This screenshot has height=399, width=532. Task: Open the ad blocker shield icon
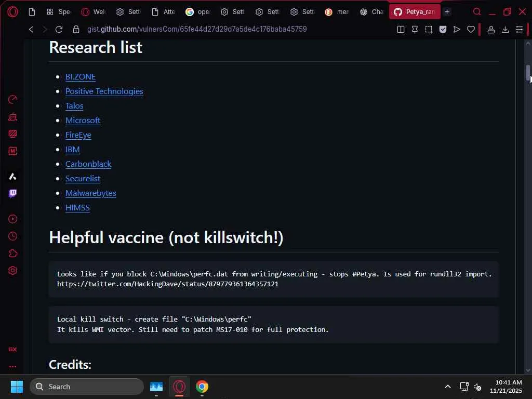443,30
